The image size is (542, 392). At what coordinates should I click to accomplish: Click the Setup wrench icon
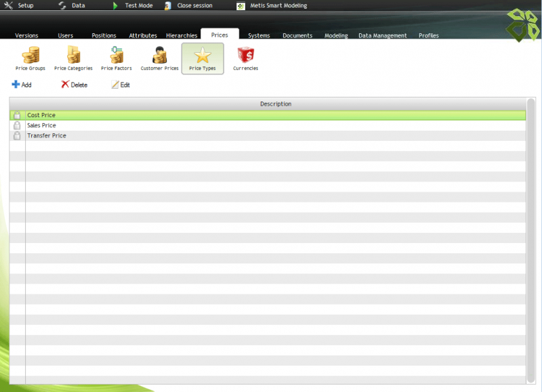(9, 5)
